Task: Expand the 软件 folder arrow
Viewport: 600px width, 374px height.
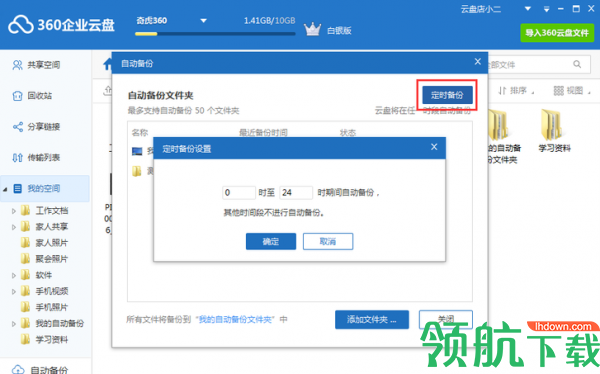Action: click(x=14, y=275)
